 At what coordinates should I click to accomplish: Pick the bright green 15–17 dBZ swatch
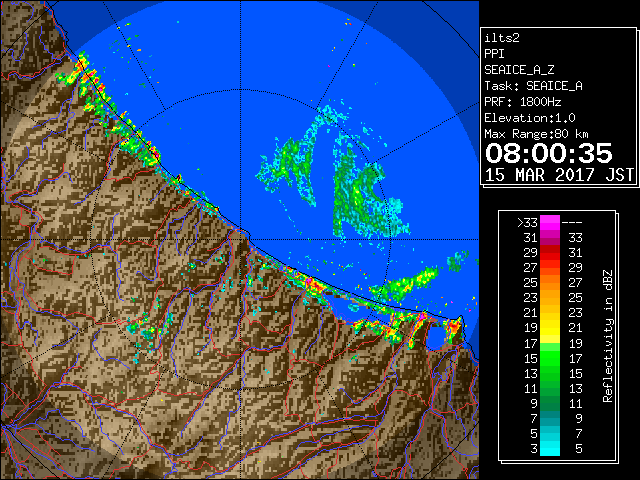coord(550,358)
